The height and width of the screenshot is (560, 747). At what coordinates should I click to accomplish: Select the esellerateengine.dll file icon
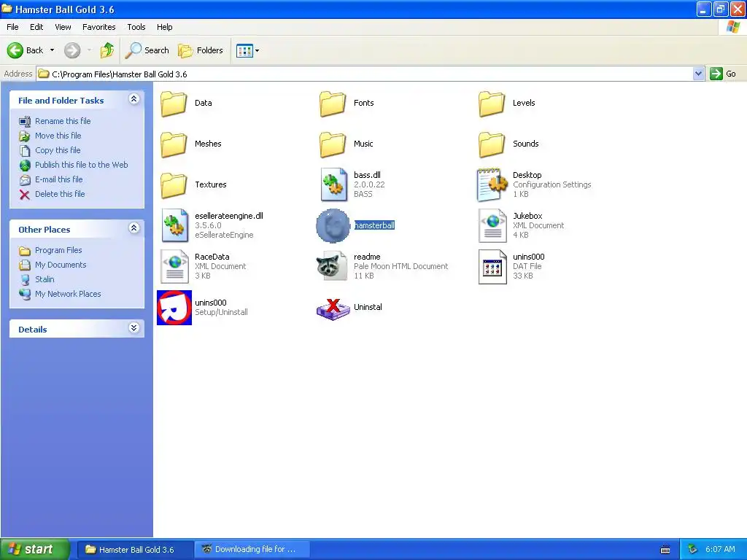[174, 225]
